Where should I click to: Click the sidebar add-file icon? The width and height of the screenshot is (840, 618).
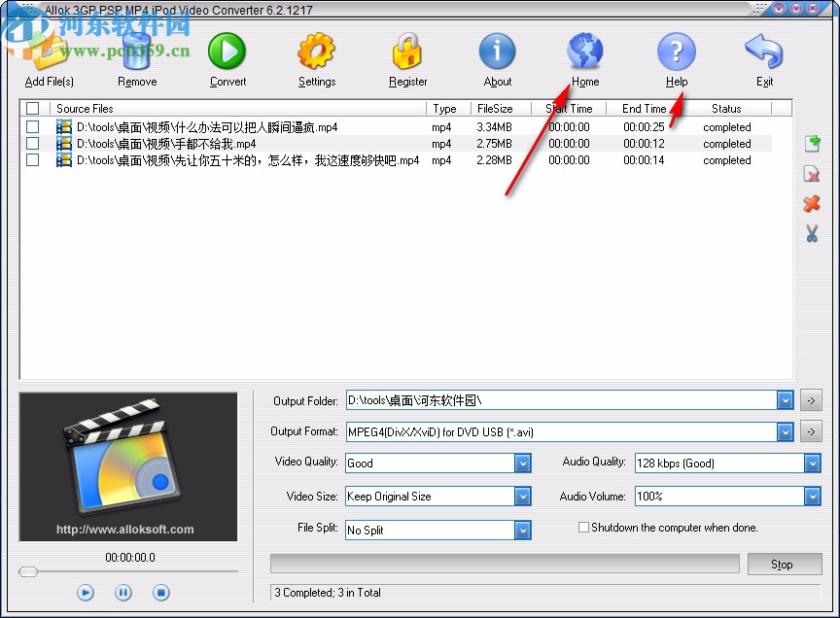(813, 144)
